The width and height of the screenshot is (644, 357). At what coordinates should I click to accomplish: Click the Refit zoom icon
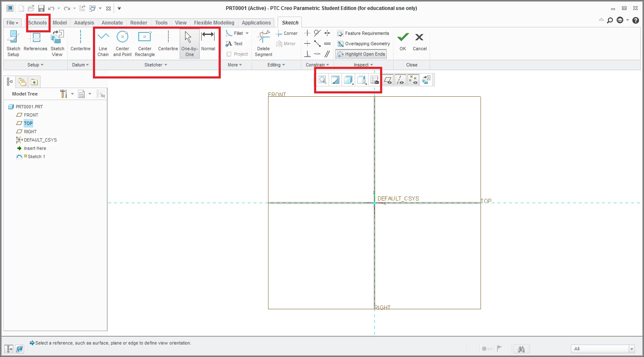[322, 80]
